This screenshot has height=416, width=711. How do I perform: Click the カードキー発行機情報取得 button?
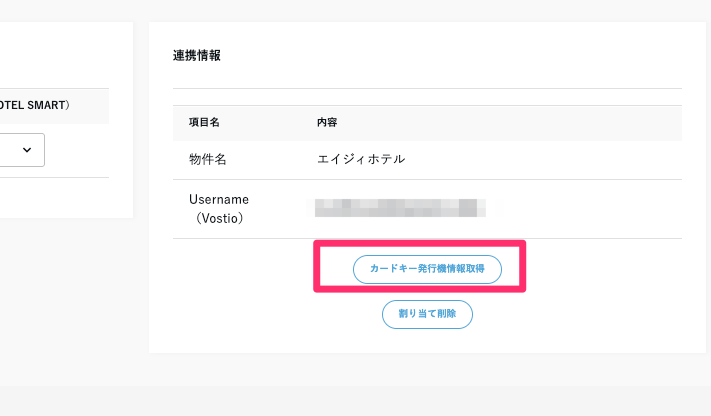coord(427,269)
